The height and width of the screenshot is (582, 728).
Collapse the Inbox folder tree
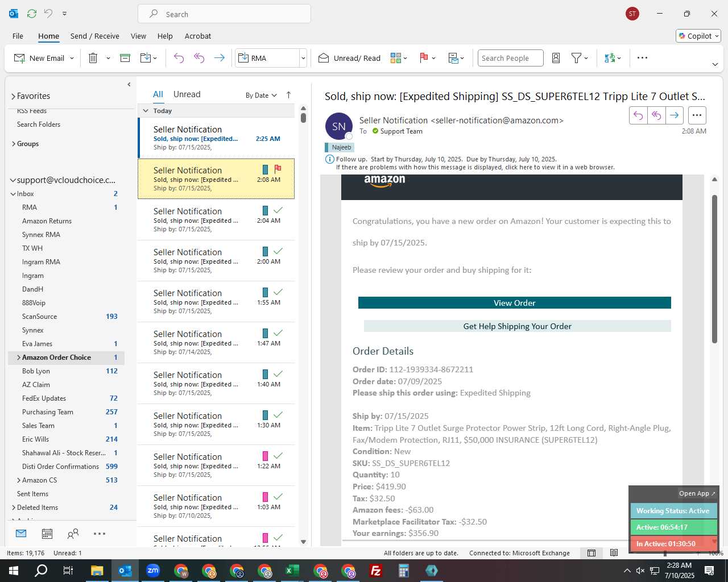coord(13,194)
